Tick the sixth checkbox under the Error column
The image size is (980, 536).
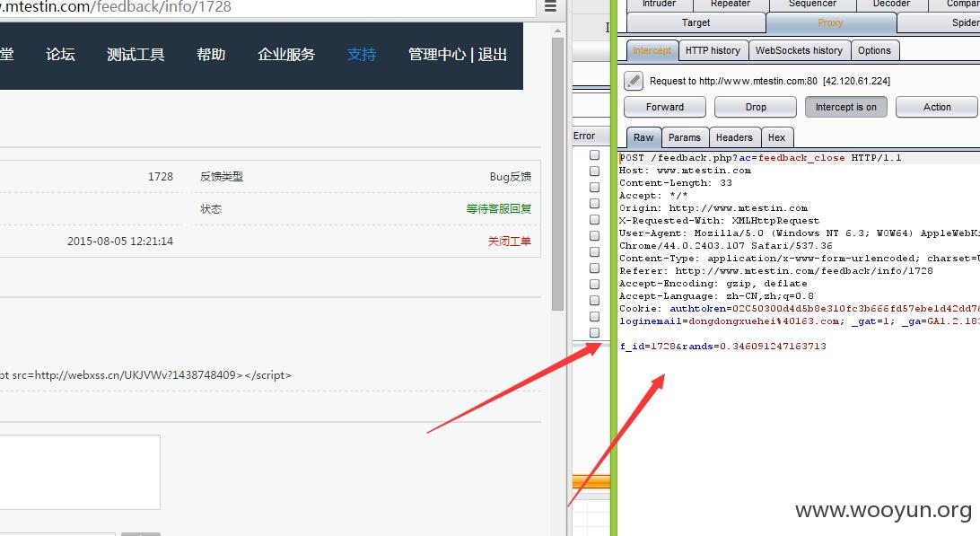pos(594,235)
